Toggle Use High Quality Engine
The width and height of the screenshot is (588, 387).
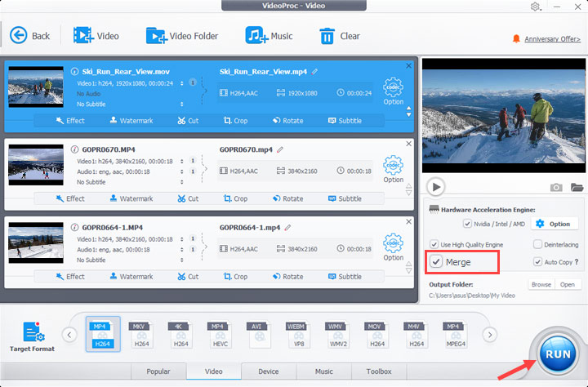434,244
